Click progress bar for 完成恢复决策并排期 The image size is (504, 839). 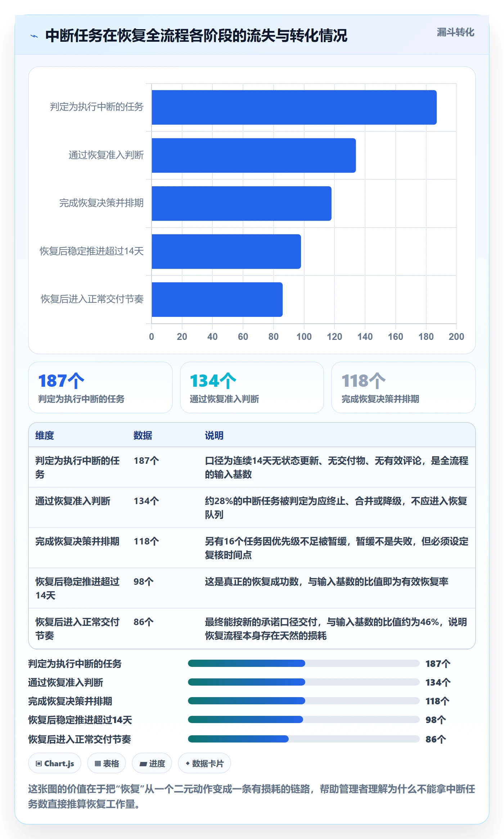304,701
